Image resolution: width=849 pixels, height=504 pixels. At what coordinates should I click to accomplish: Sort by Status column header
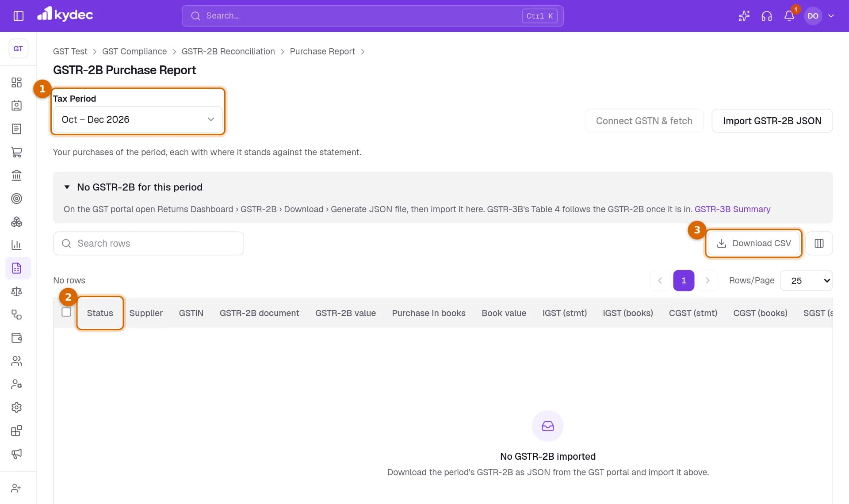[100, 313]
